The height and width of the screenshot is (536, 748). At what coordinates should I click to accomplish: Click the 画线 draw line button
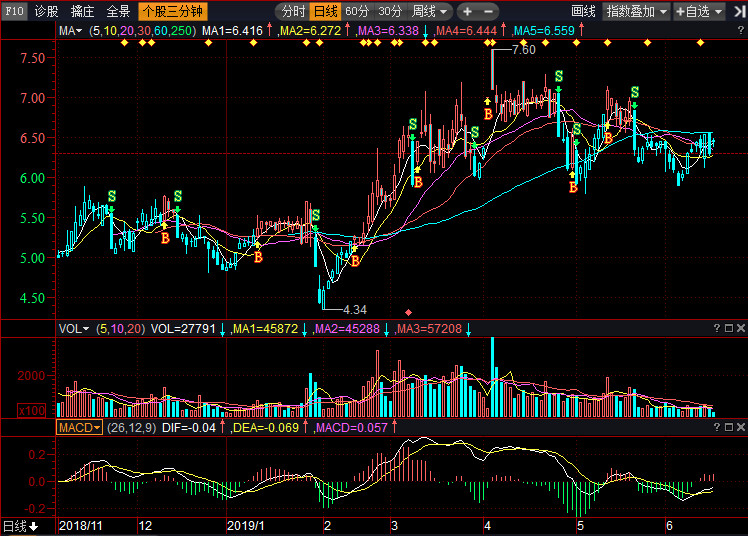tap(583, 12)
